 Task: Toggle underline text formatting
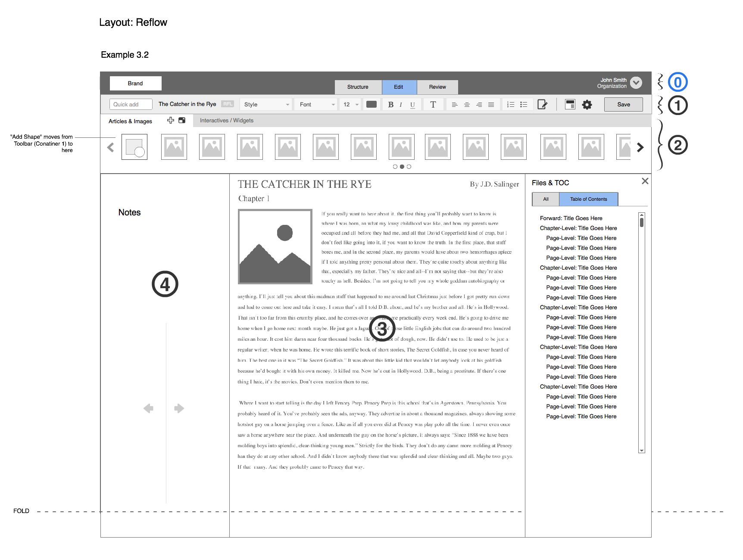coord(412,105)
